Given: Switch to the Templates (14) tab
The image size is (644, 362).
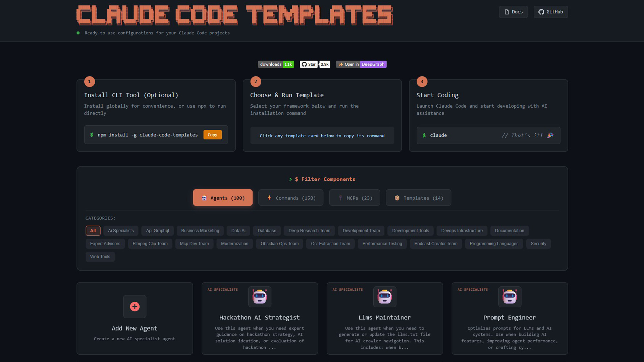Looking at the screenshot, I should [418, 198].
